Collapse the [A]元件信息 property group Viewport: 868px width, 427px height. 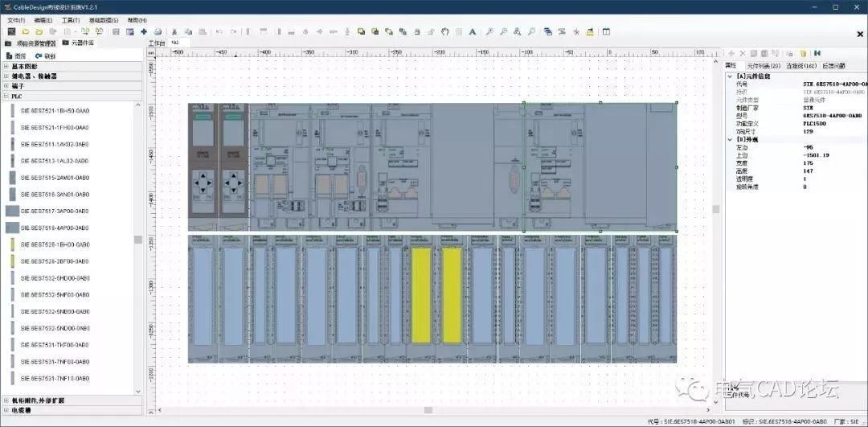tap(731, 76)
